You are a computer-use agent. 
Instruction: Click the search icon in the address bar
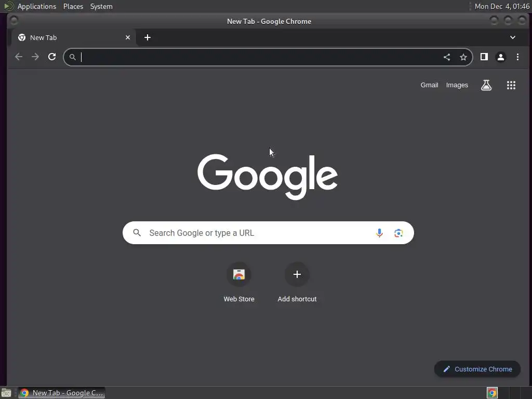coord(73,57)
